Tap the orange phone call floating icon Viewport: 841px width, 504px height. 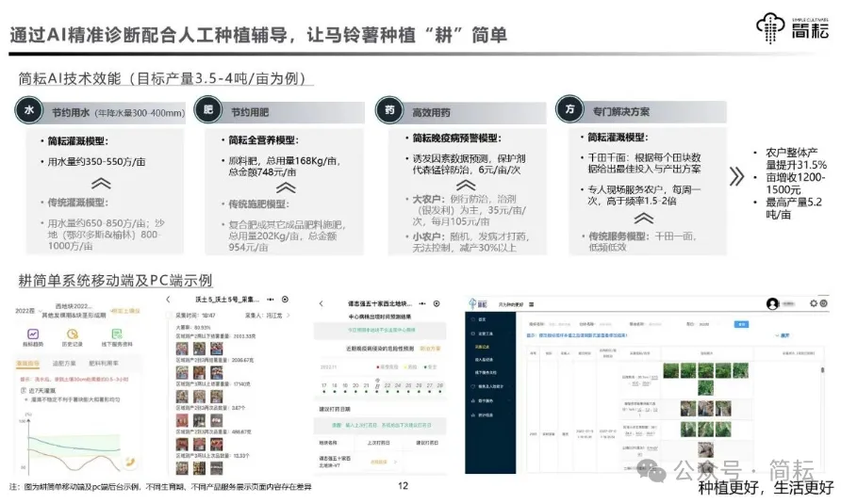coord(129,462)
